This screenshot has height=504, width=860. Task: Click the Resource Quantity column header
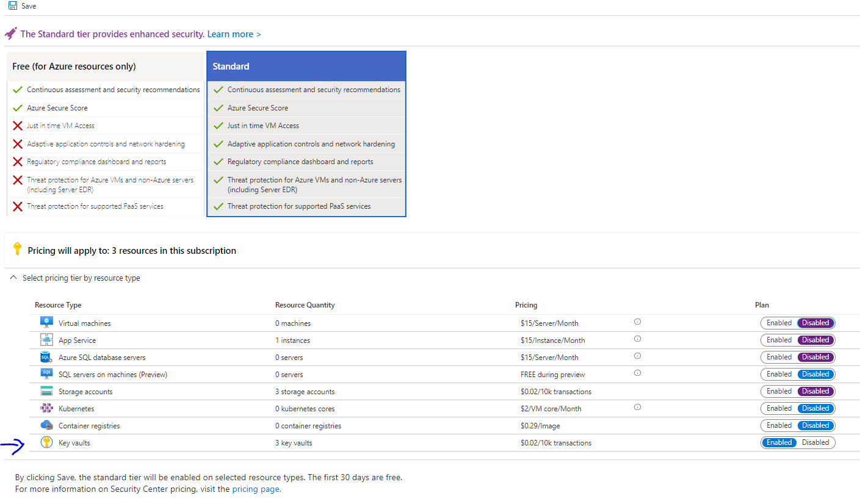pos(305,305)
